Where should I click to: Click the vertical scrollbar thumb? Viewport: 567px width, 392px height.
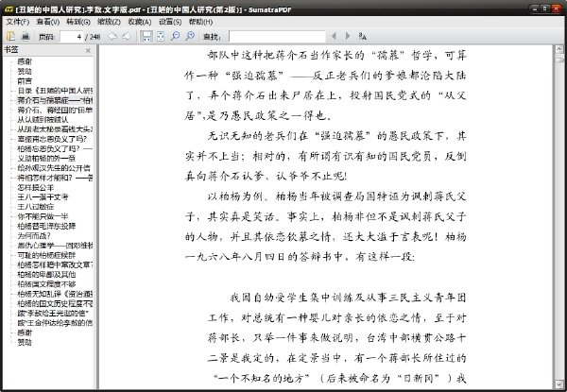[x=559, y=59]
